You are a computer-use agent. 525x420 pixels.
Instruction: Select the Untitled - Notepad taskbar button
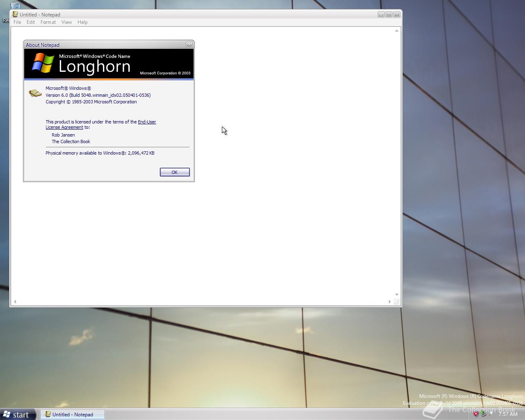pyautogui.click(x=72, y=415)
